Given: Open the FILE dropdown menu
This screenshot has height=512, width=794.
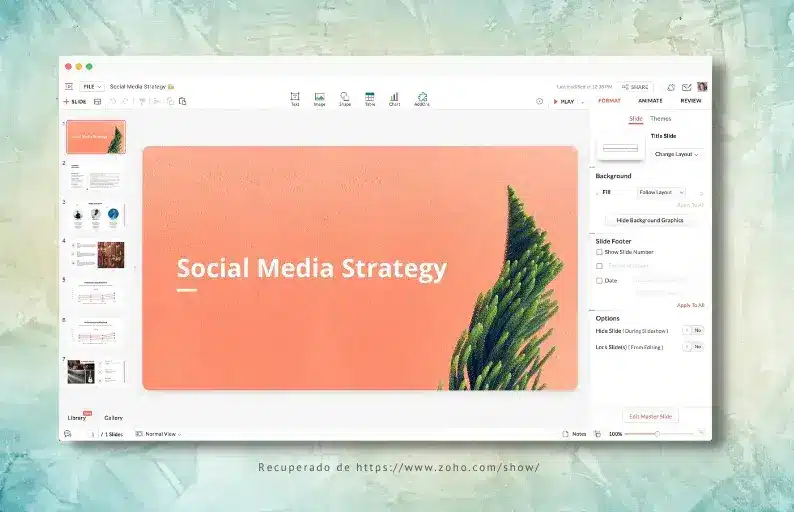Looking at the screenshot, I should (92, 87).
